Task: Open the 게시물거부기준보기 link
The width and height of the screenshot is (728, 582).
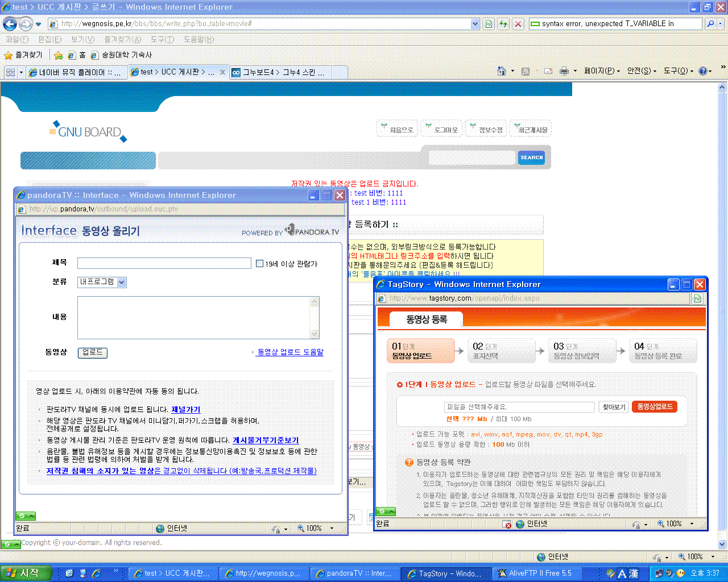Action: pos(266,440)
